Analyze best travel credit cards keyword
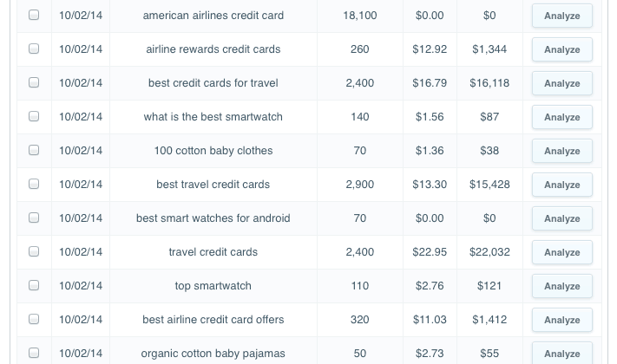617x364 pixels. click(x=562, y=185)
